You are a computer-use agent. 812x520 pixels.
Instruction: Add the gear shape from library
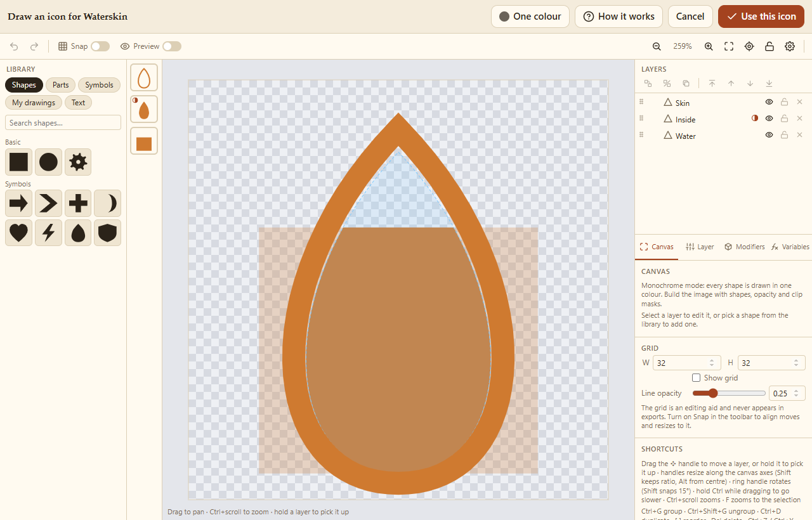tap(78, 162)
